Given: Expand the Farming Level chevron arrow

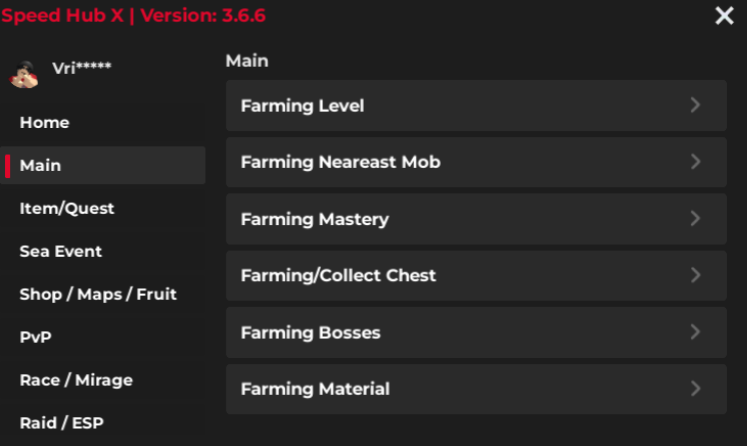Looking at the screenshot, I should tap(696, 105).
